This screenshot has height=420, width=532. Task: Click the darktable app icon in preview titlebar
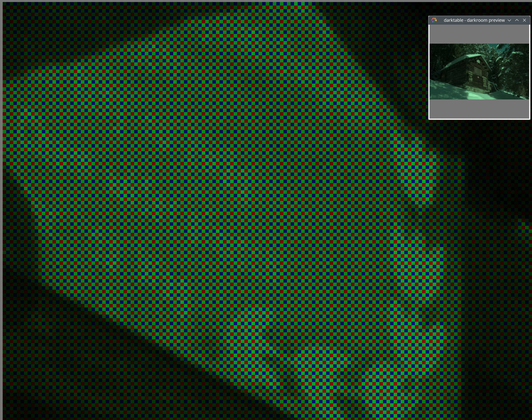pos(434,20)
